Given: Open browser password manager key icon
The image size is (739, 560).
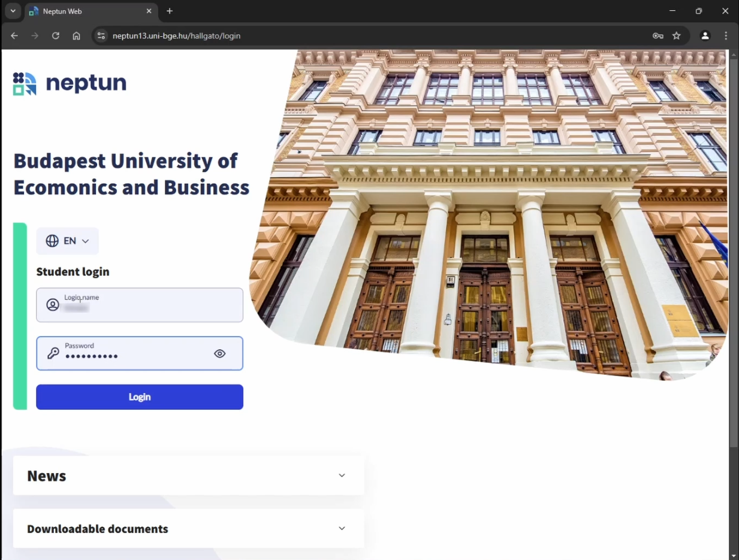Looking at the screenshot, I should pyautogui.click(x=657, y=36).
